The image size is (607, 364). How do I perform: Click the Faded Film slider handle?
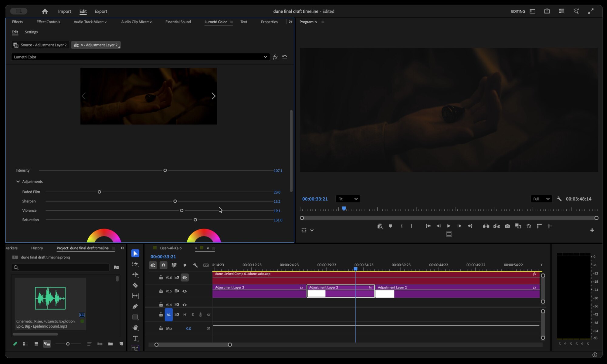tap(99, 192)
